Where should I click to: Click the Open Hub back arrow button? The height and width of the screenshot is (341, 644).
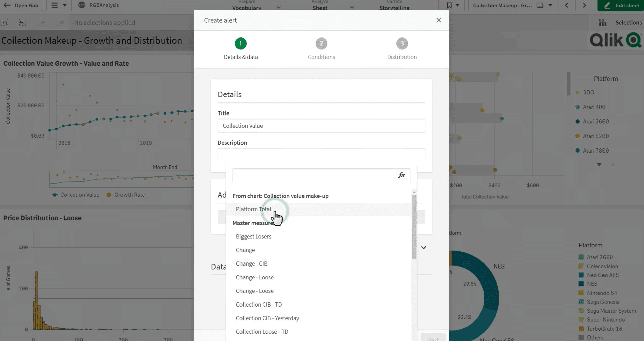pos(21,5)
